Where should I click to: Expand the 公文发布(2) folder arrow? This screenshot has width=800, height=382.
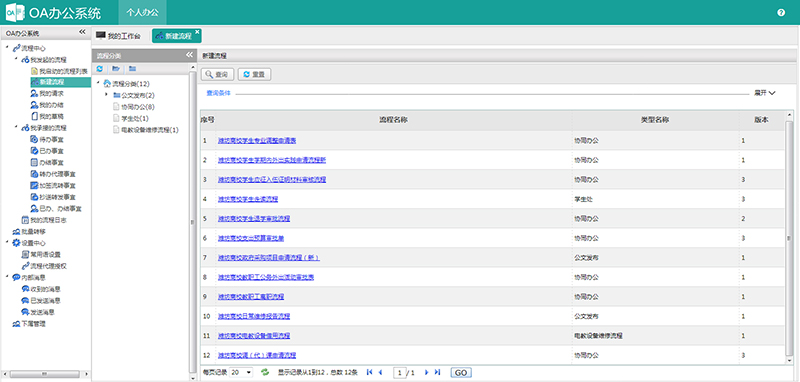click(x=106, y=95)
